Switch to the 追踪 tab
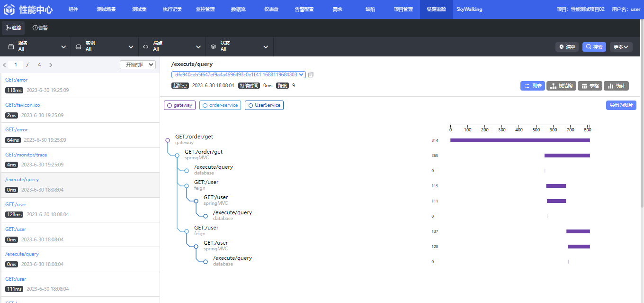The width and height of the screenshot is (644, 303). click(13, 28)
